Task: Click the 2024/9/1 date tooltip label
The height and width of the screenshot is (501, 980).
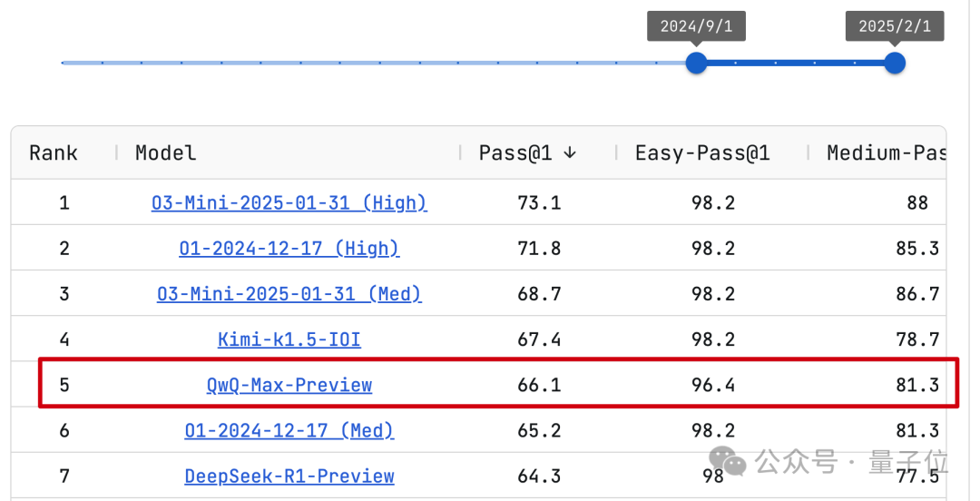Action: pos(696,25)
